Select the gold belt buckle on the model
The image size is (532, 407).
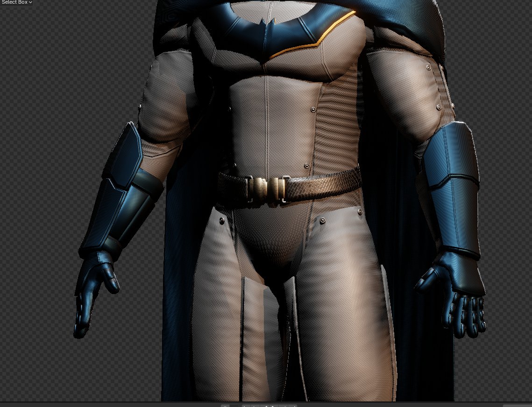click(x=267, y=189)
